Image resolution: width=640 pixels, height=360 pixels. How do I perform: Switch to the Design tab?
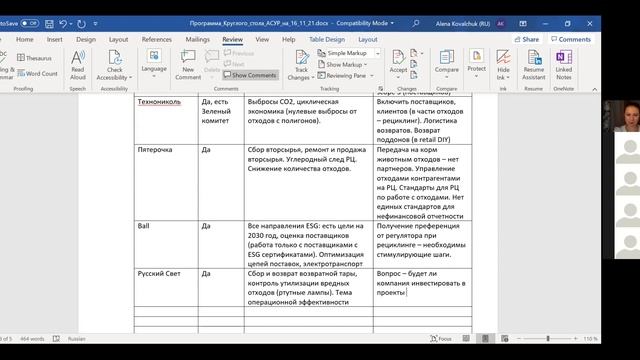86,40
